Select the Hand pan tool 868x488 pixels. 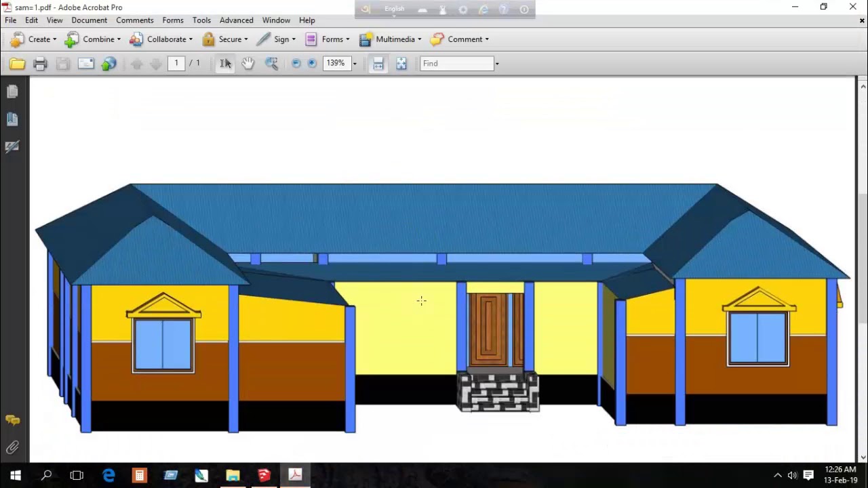pos(248,63)
